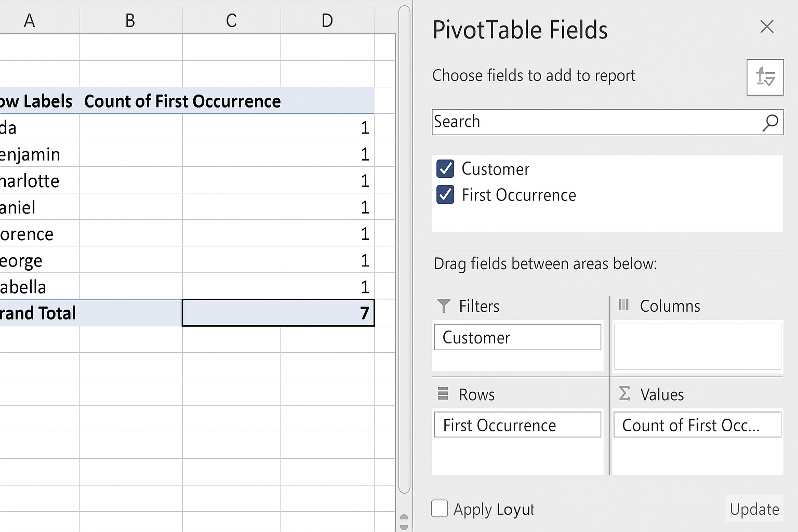This screenshot has height=532, width=798.
Task: Uncheck the First Occurrence field checkbox
Action: pos(445,195)
